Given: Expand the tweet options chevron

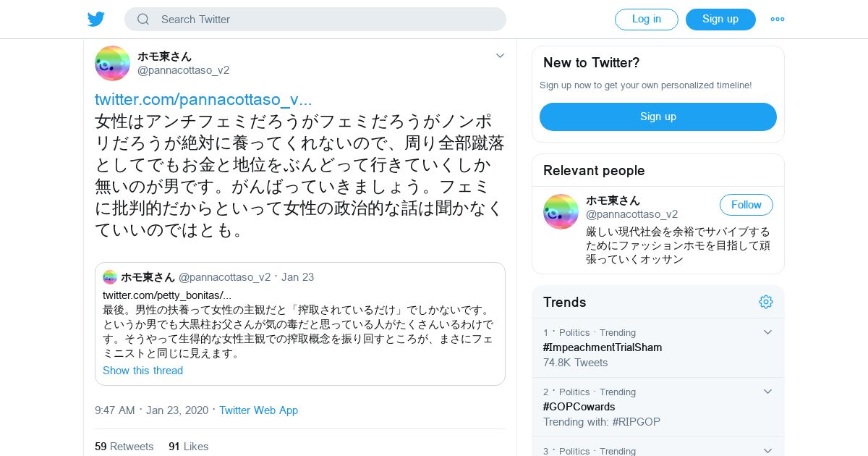Looking at the screenshot, I should coord(500,56).
